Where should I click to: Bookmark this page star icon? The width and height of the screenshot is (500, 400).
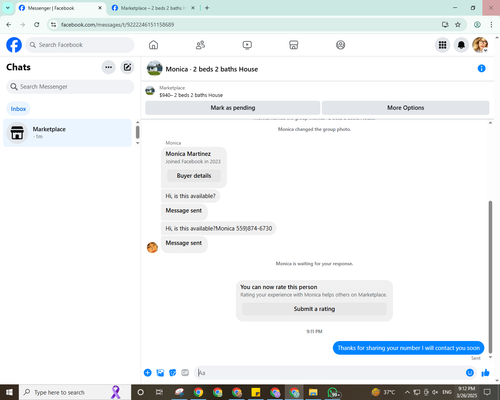[458, 25]
